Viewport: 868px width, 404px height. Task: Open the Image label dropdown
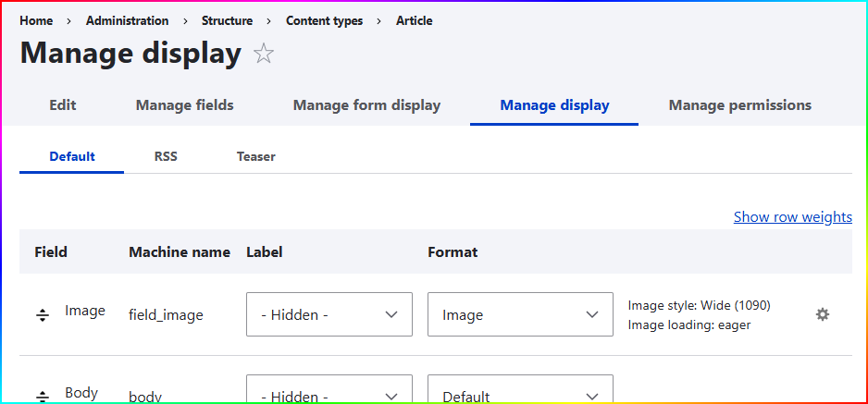(x=329, y=314)
